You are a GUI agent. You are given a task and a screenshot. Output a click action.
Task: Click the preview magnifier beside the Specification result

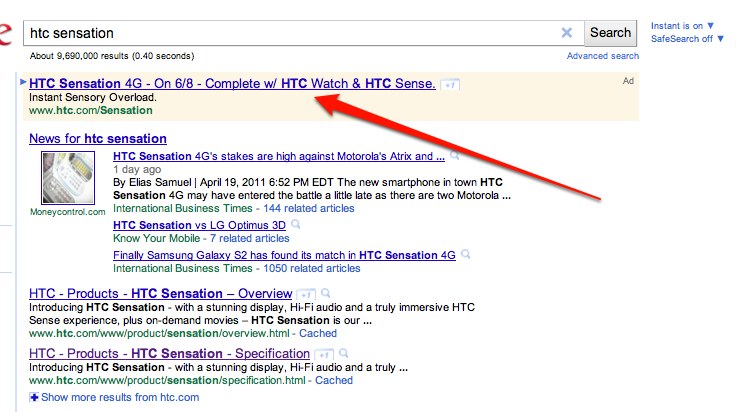tap(344, 354)
